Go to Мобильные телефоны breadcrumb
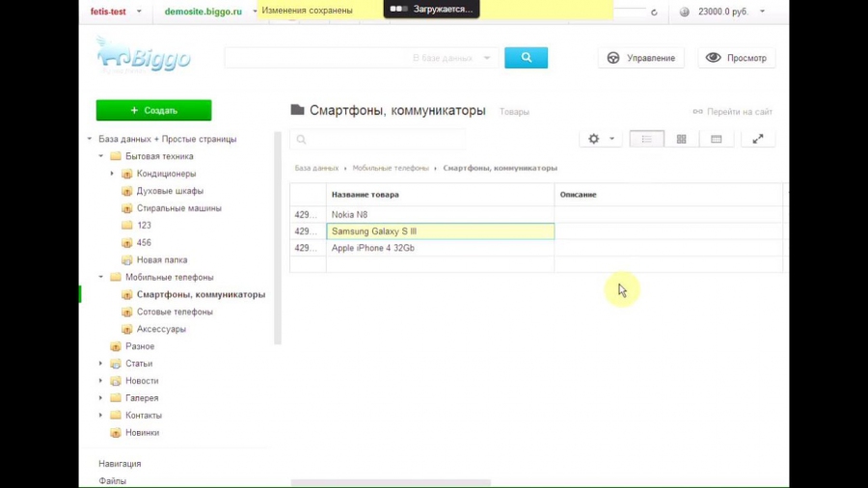This screenshot has height=488, width=868. click(391, 168)
